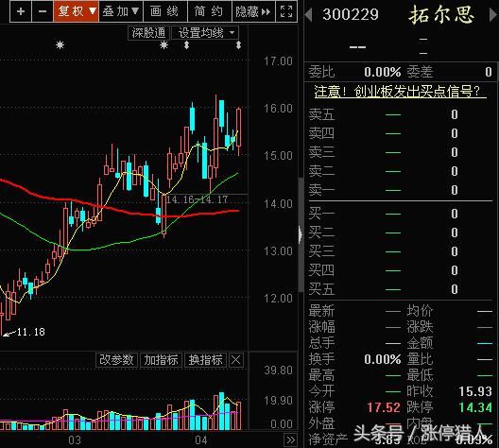Click the 卖三 order row
This screenshot has width=499, height=448.
(401, 152)
